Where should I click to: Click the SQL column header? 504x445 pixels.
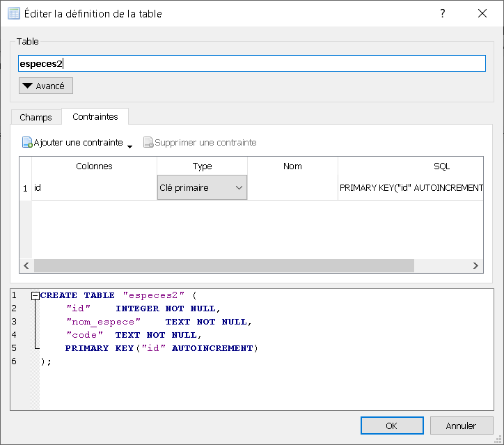(x=411, y=166)
